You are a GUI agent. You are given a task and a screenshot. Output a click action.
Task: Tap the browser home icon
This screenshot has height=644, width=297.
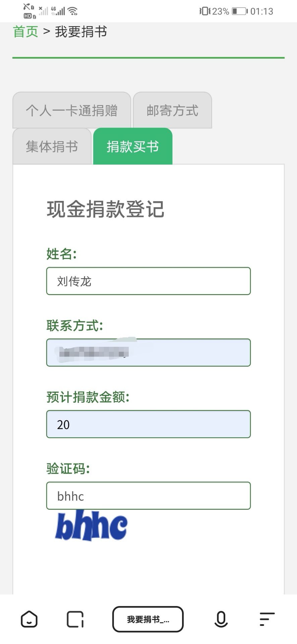(x=29, y=619)
